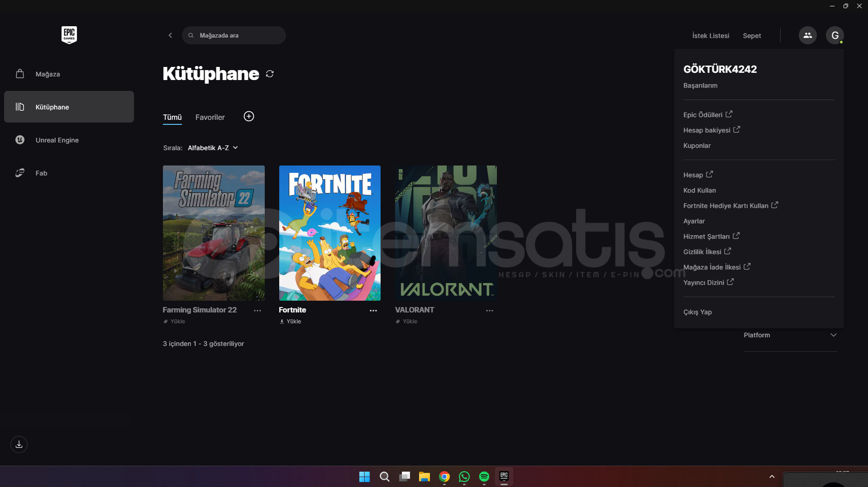Open VALORANT three-dot options menu
This screenshot has height=487, width=868.
point(490,311)
